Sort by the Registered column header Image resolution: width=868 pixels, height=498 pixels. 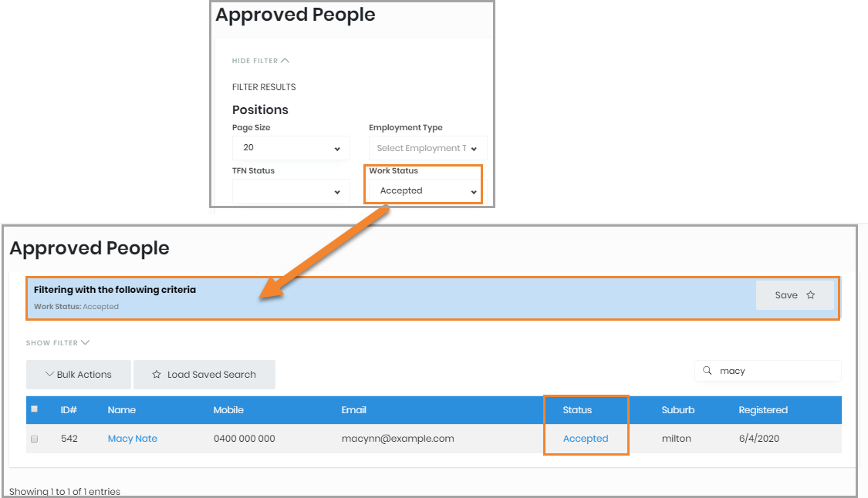762,410
